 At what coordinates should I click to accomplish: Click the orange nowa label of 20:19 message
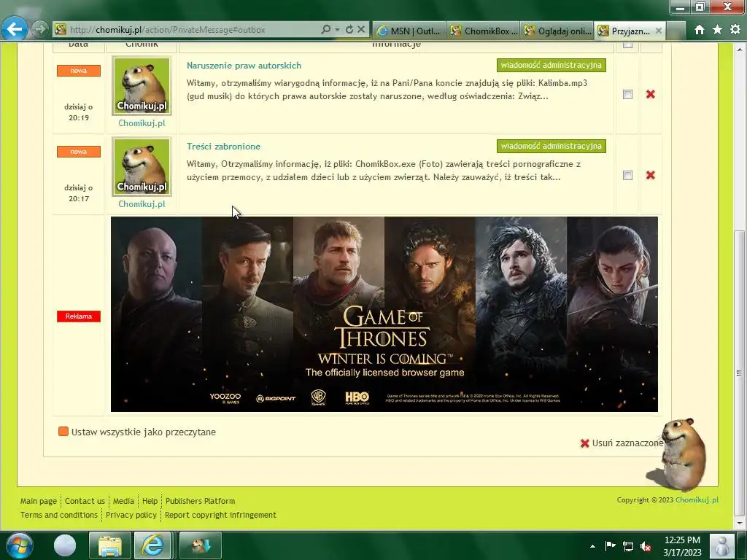(x=79, y=71)
